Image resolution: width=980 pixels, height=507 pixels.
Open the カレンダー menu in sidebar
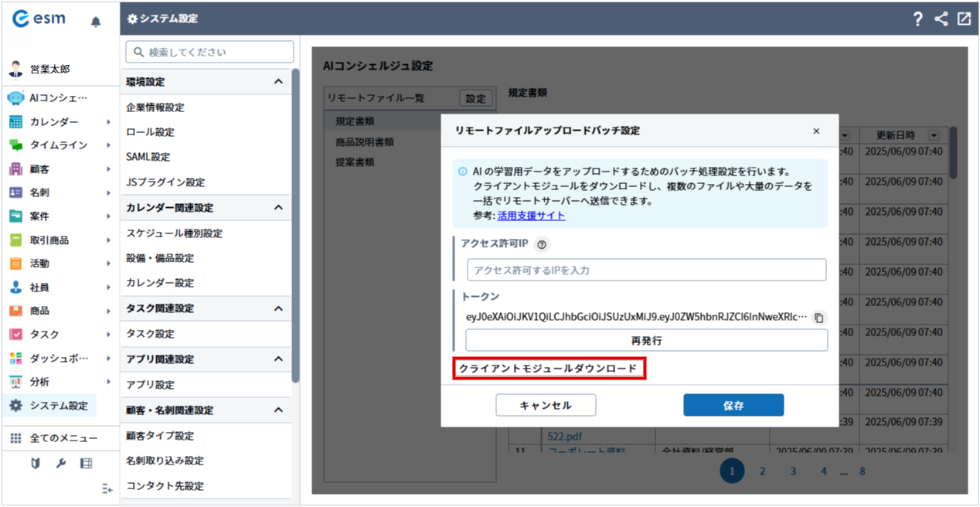click(x=53, y=122)
